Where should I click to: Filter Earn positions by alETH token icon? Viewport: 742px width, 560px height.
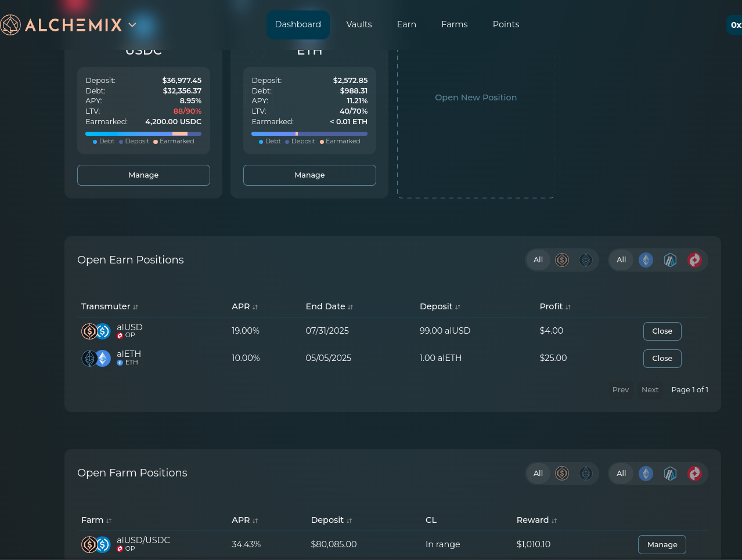[x=586, y=260]
